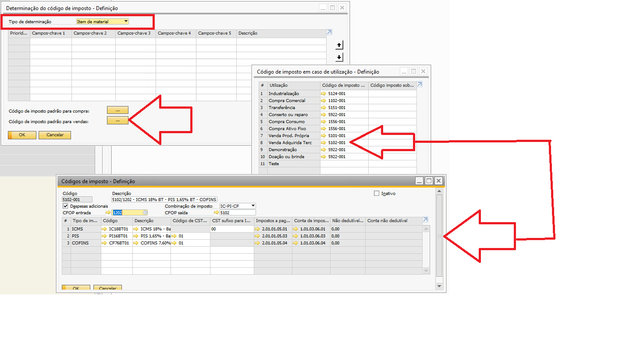Select the Venda Adquirida Terc row
Image resolution: width=644 pixels, height=347 pixels.
pyautogui.click(x=290, y=143)
